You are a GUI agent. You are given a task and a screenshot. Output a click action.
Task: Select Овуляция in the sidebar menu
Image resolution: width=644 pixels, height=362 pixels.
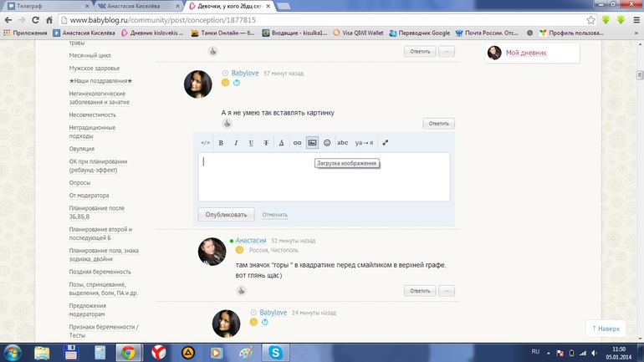(81, 149)
